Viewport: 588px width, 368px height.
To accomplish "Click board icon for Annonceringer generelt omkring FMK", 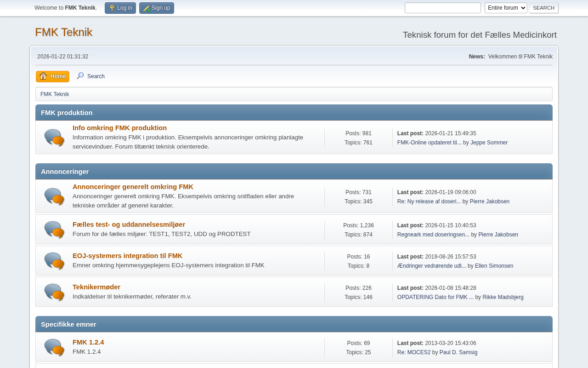I will 54,196.
